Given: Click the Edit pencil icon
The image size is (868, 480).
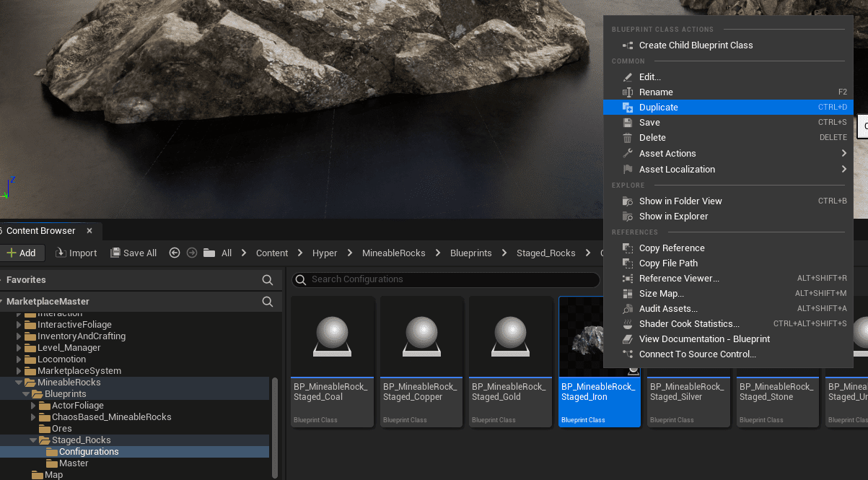Looking at the screenshot, I should coord(627,77).
